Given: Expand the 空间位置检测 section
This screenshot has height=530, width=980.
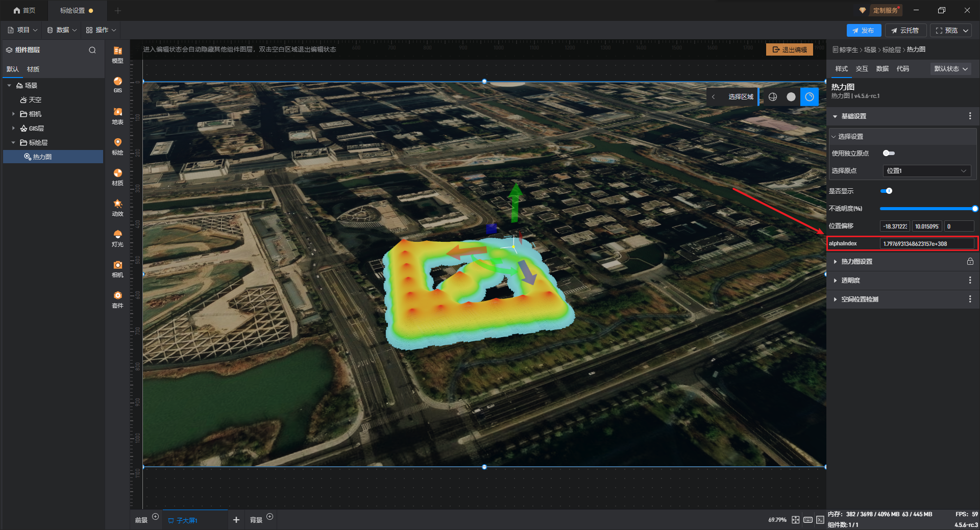Looking at the screenshot, I should 835,299.
